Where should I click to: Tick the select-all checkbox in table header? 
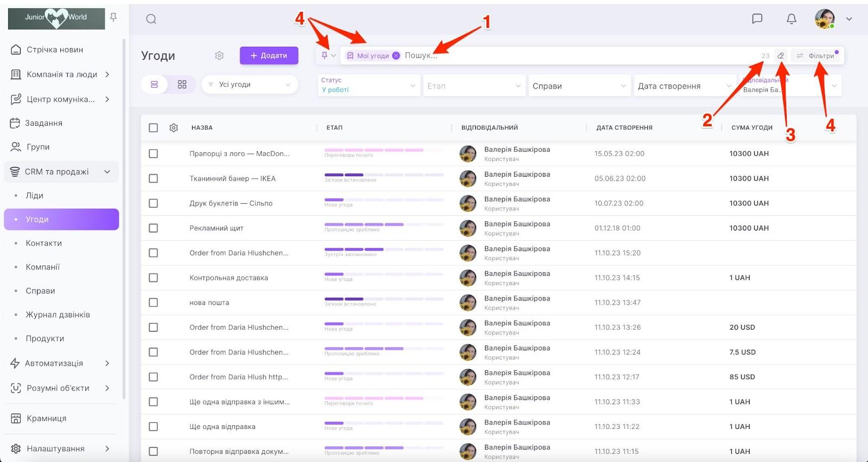click(154, 128)
